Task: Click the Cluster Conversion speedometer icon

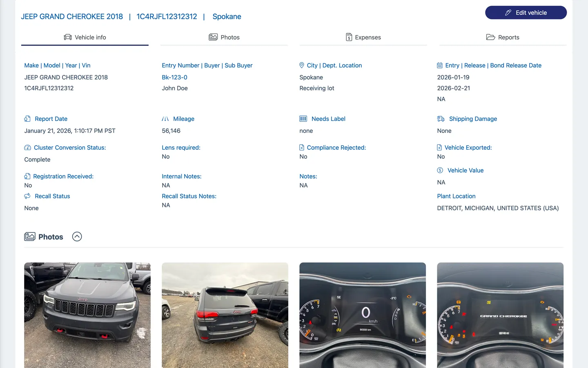Action: tap(27, 148)
